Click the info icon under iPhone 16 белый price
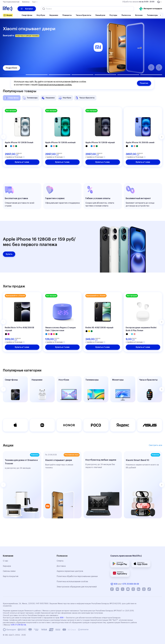The image size is (165, 644). click(24, 157)
